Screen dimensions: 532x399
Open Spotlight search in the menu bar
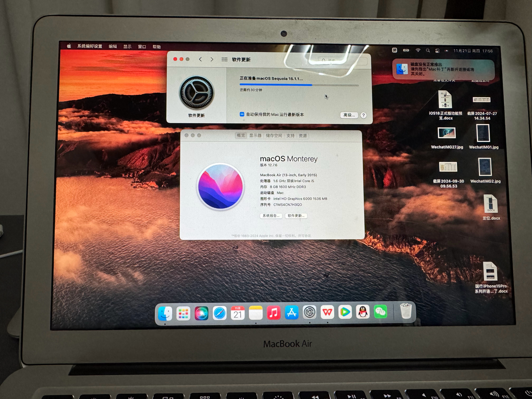[x=428, y=51]
